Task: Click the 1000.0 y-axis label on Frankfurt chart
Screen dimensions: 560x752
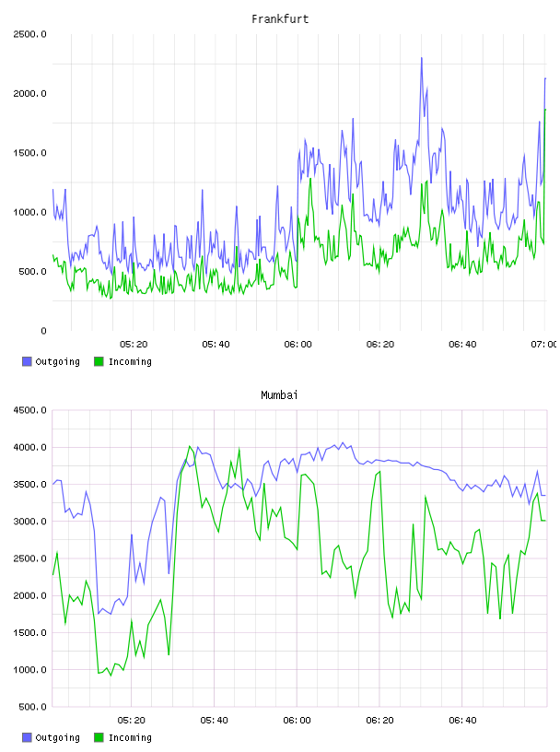Action: [29, 213]
